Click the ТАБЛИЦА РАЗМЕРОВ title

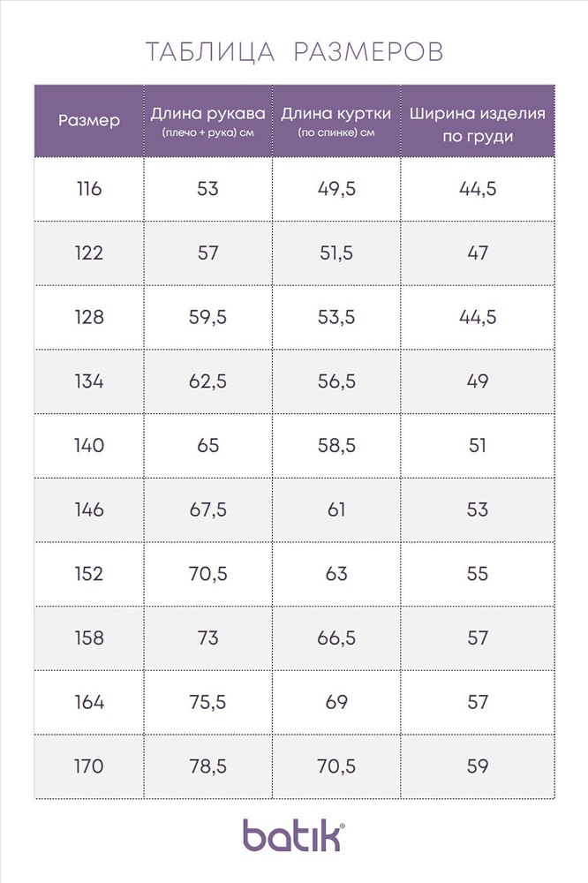[295, 52]
